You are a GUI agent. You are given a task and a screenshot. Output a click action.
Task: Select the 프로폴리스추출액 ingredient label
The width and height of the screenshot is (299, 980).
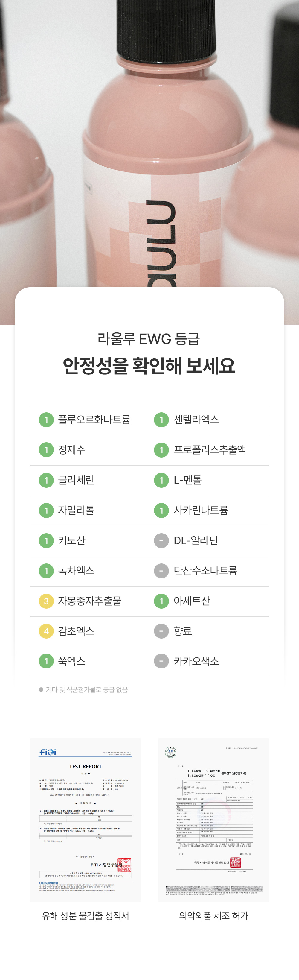pyautogui.click(x=210, y=450)
